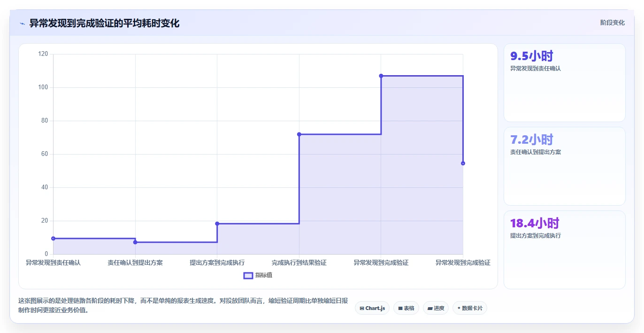This screenshot has height=333, width=644.
Task: Click the data point for 提出方案到完成执行
Action: point(217,224)
